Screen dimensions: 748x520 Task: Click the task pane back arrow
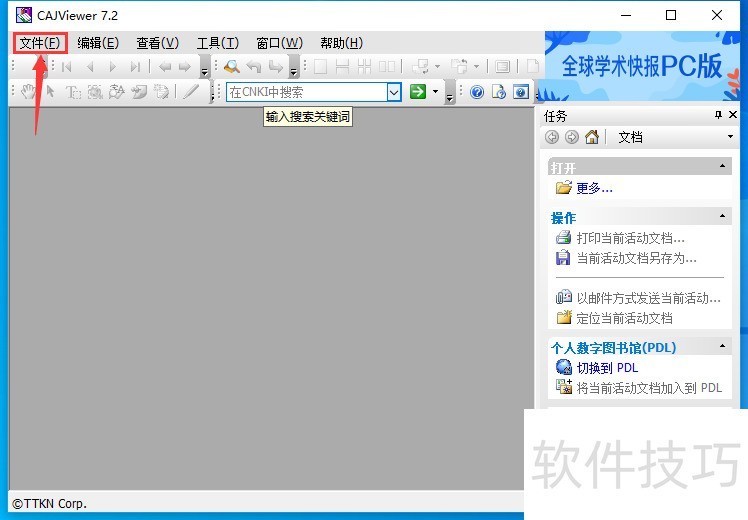point(552,137)
